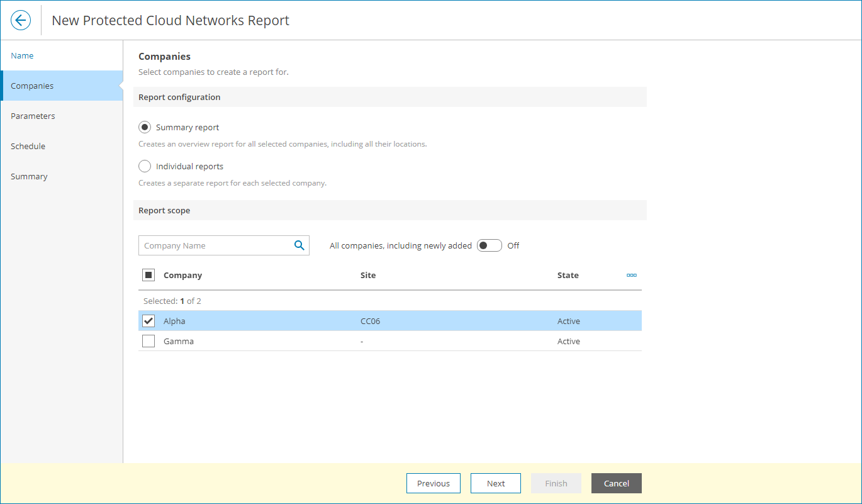Open the Summary step in sidebar

click(62, 176)
